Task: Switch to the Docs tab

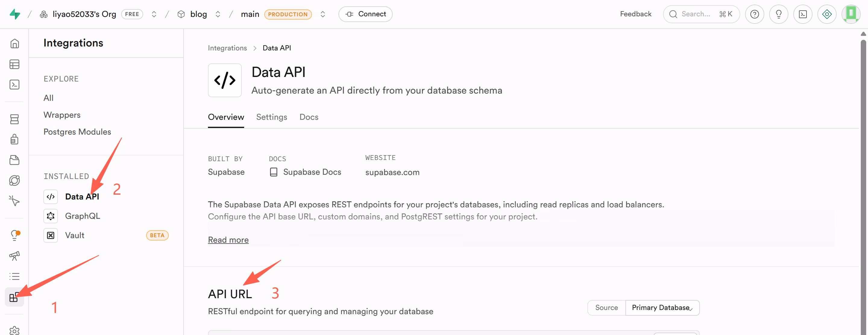Action: pos(308,117)
